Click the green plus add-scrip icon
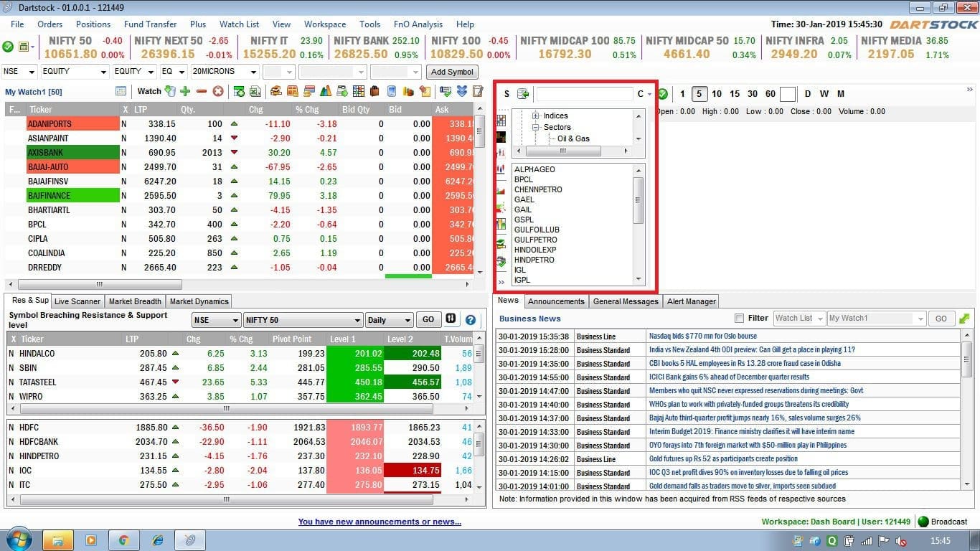 coord(185,91)
